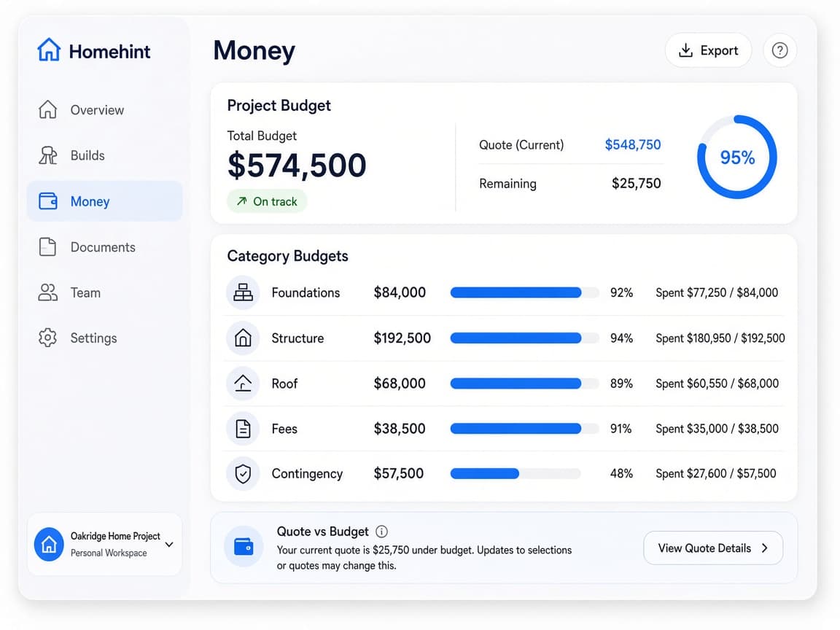Click 'Spent $27,600 / $57,500' text
This screenshot has height=630, width=840.
tap(716, 473)
